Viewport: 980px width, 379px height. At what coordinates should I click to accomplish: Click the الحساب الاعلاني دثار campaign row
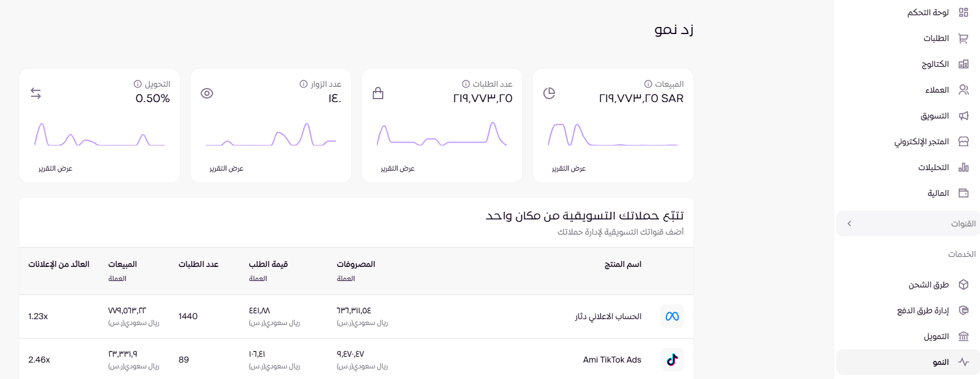coord(608,316)
